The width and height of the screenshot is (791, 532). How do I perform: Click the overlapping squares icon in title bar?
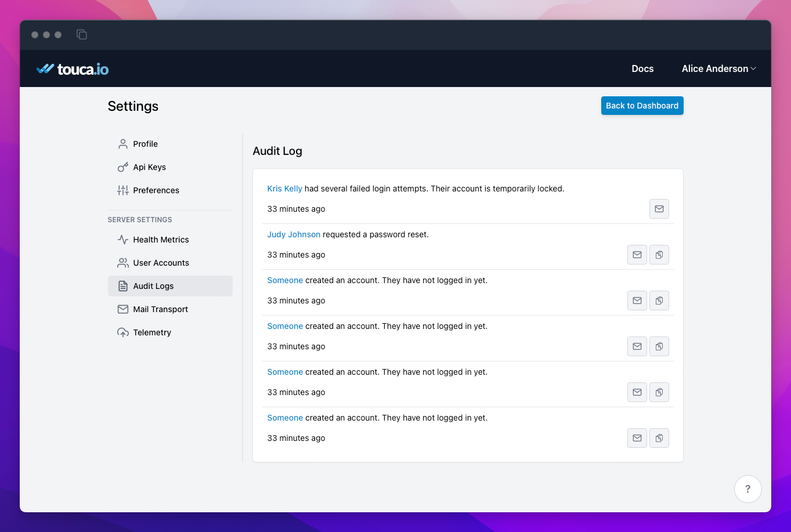click(x=82, y=35)
